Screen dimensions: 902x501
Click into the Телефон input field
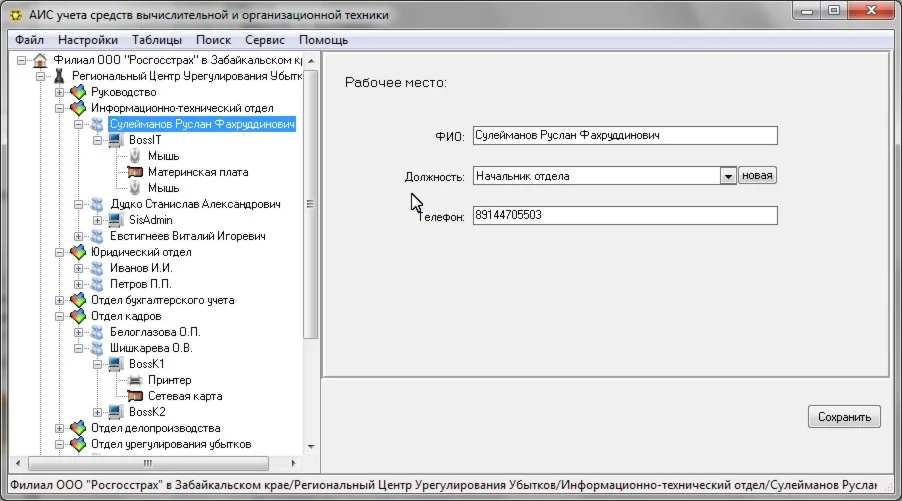[624, 215]
